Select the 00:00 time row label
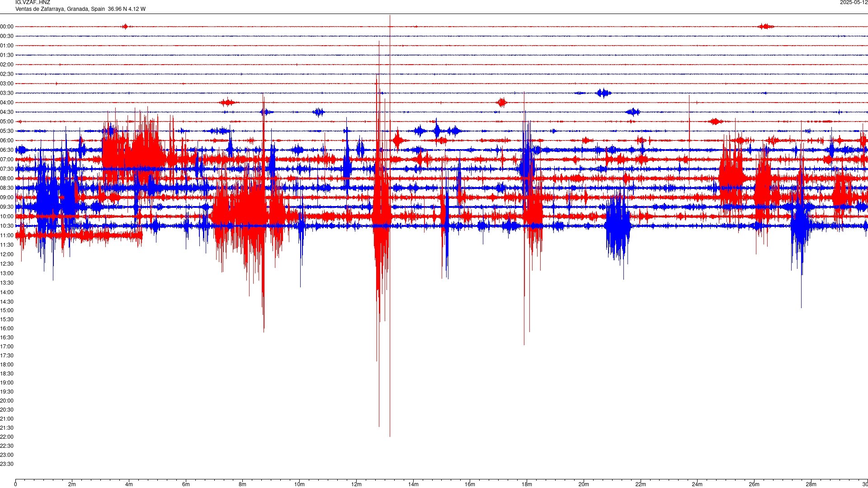Image resolution: width=868 pixels, height=488 pixels. click(7, 27)
